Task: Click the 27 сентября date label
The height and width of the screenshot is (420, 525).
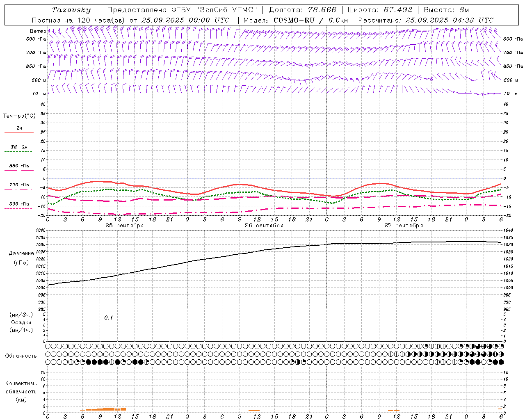Action: point(403,226)
